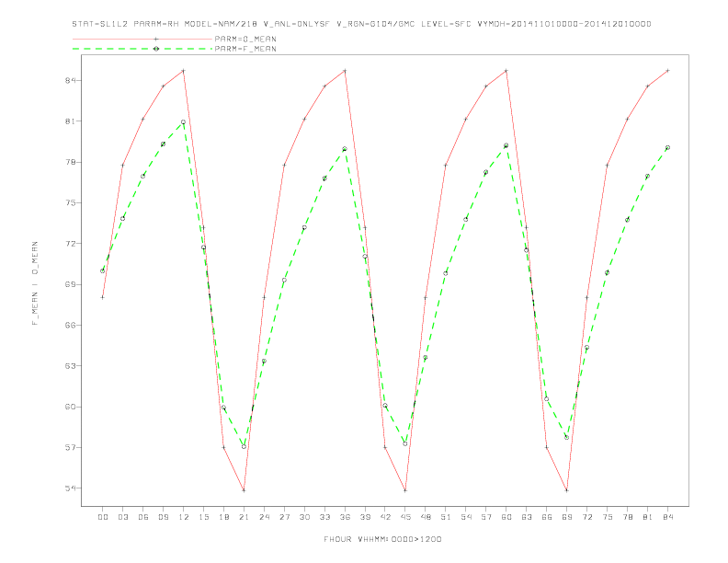Click x-axis forecast hour label 03
This screenshot has height=563, width=728.
click(x=123, y=517)
